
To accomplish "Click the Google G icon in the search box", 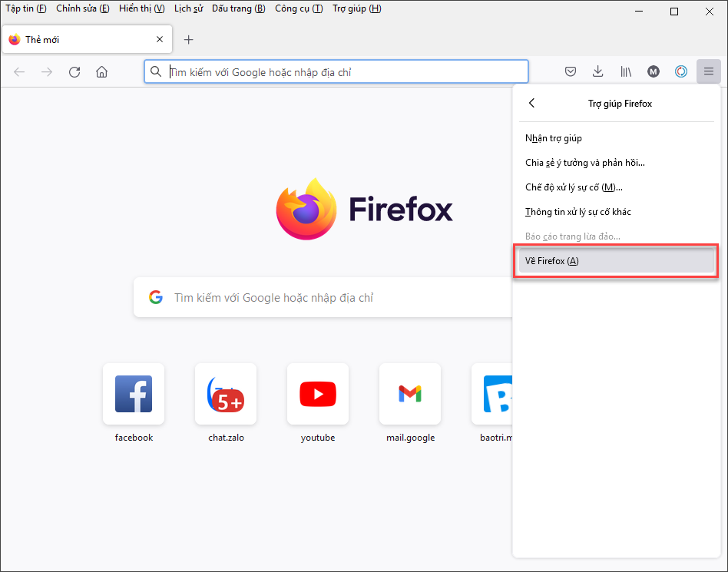I will [x=156, y=297].
